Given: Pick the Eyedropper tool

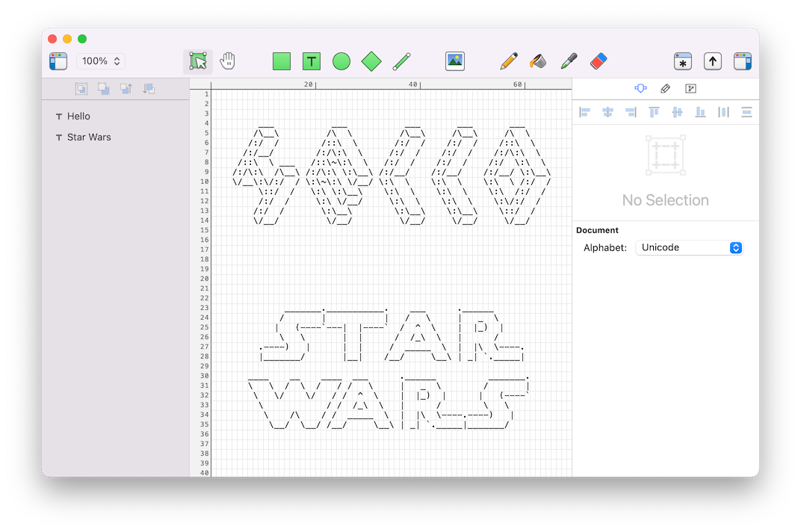Looking at the screenshot, I should click(569, 61).
